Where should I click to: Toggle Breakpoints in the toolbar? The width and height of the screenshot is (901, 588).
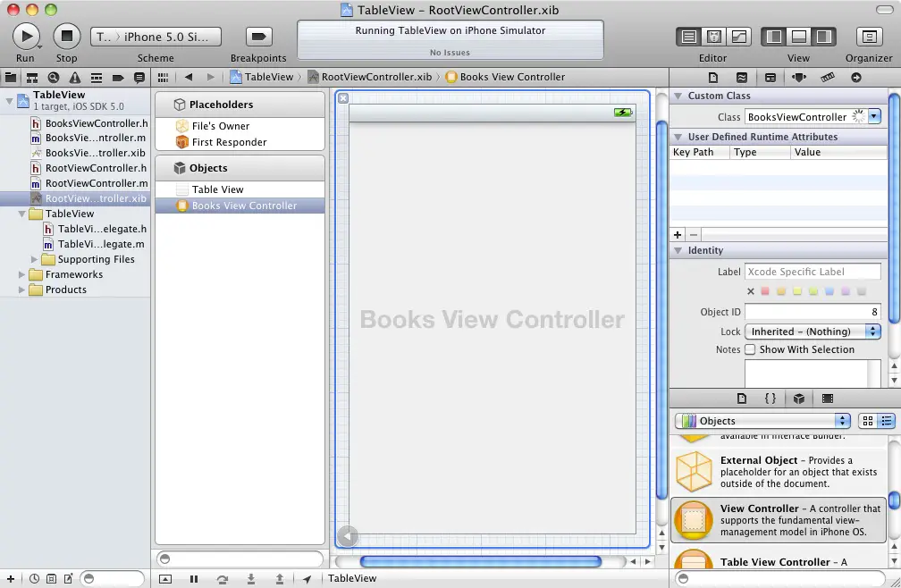[258, 37]
